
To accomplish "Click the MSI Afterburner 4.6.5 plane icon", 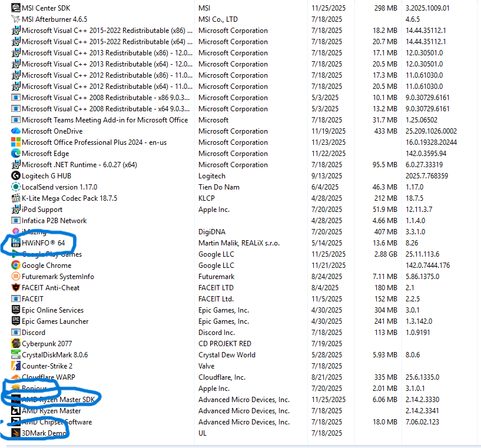I will point(16,19).
